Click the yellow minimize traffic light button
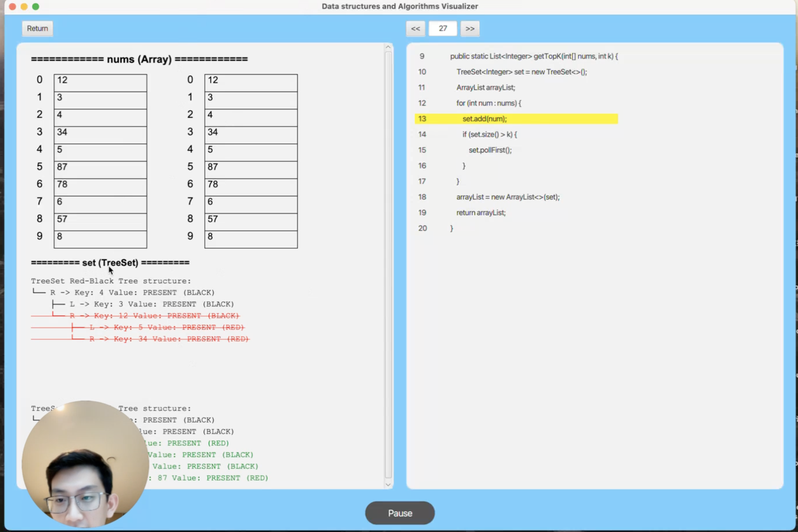Viewport: 798px width, 532px height. click(24, 6)
